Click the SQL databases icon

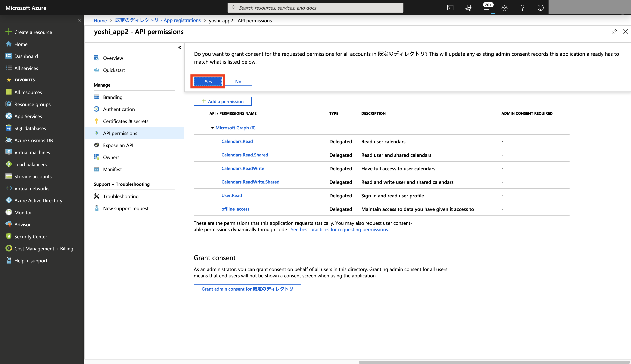click(x=9, y=128)
